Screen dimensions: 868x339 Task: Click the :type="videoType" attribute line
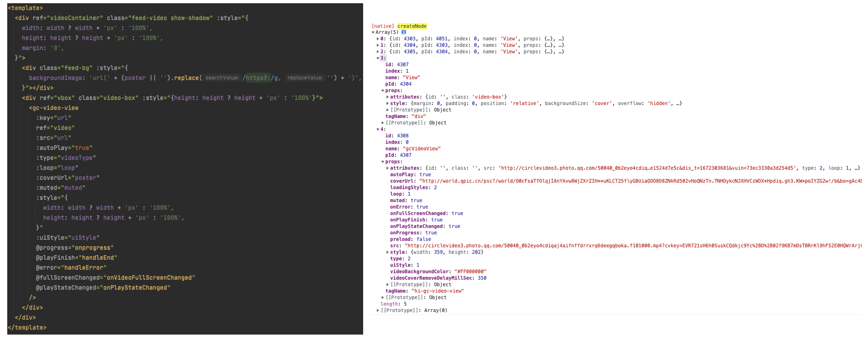point(66,158)
